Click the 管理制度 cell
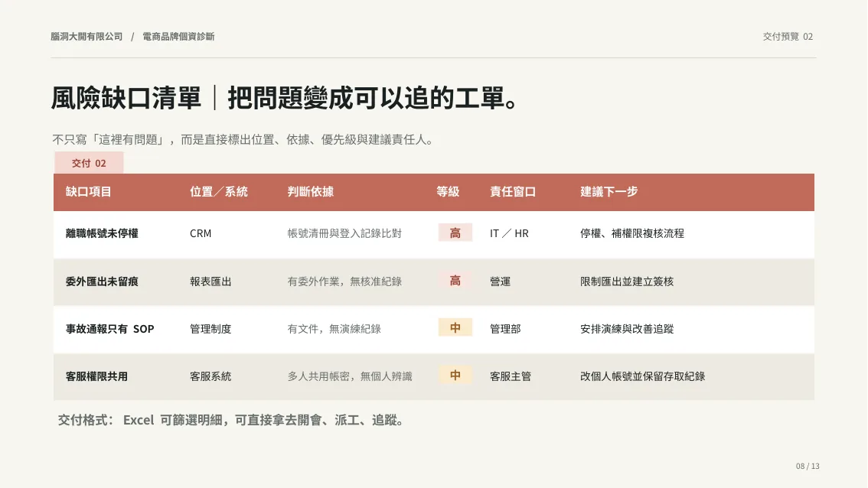 point(210,329)
